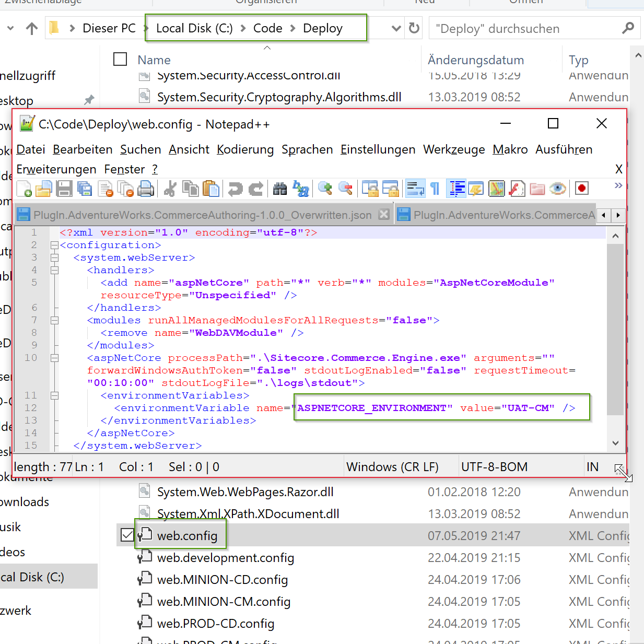This screenshot has width=644, height=644.
Task: Save the current file via toolbar icon
Action: click(x=64, y=188)
